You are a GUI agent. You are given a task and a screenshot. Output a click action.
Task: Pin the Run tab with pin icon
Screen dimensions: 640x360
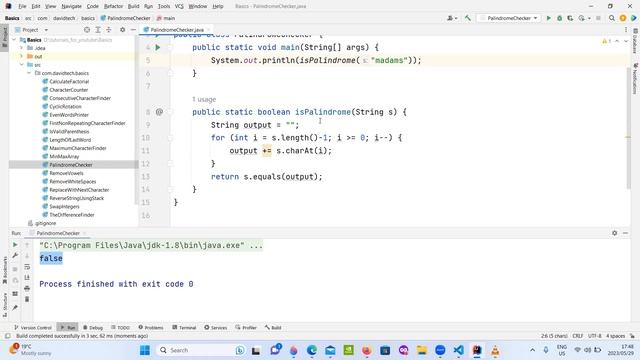tap(15, 307)
